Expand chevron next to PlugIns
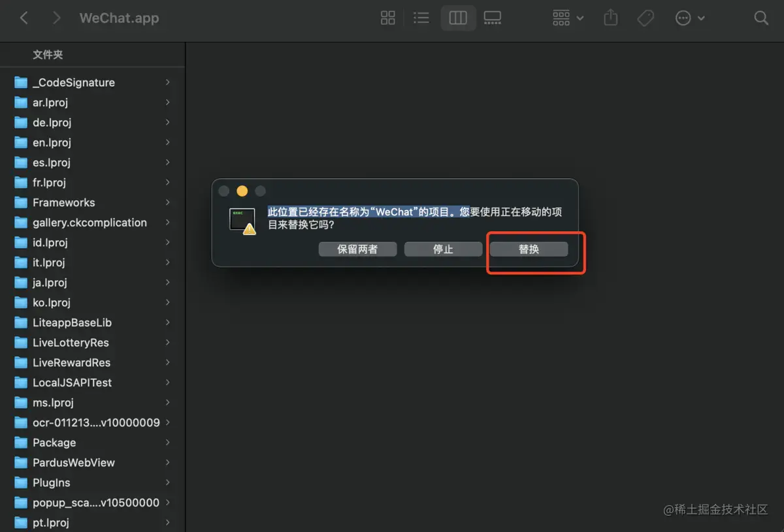The width and height of the screenshot is (784, 532). tap(168, 482)
